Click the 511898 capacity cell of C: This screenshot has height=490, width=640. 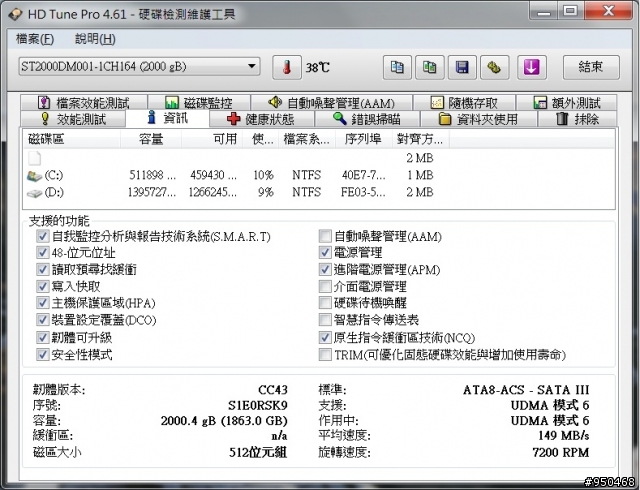[x=153, y=176]
